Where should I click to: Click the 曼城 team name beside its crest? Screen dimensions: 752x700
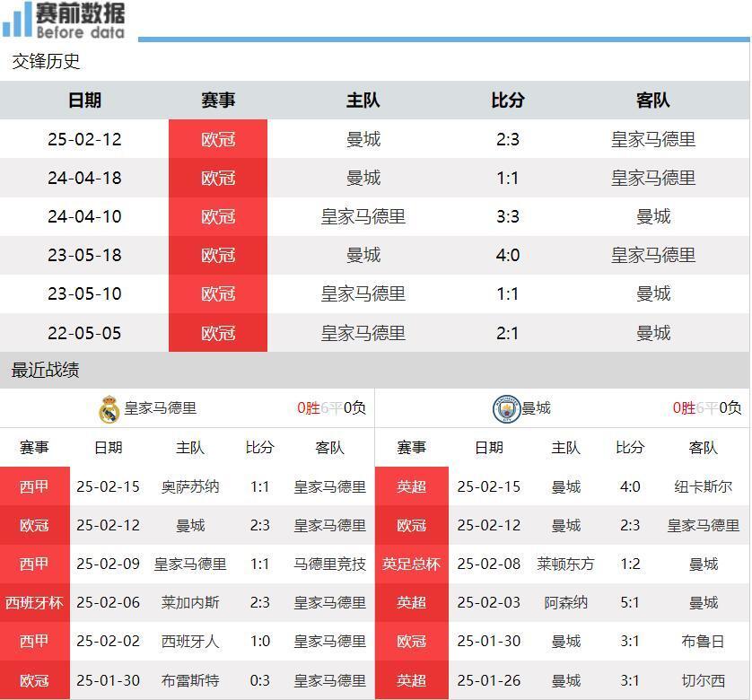(537, 408)
